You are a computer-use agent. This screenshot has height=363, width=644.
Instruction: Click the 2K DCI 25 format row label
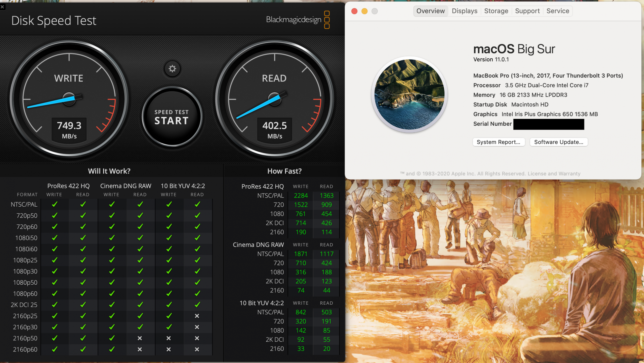click(x=24, y=305)
